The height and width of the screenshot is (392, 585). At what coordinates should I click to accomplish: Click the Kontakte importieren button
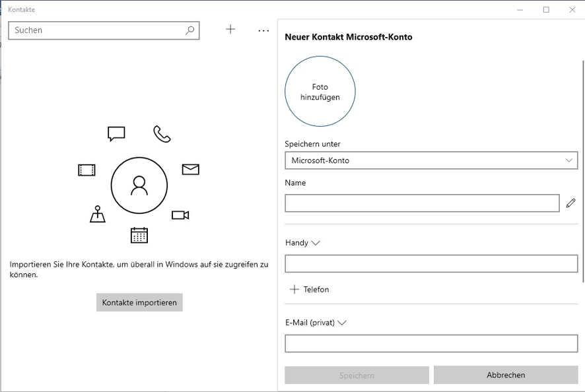pos(139,302)
